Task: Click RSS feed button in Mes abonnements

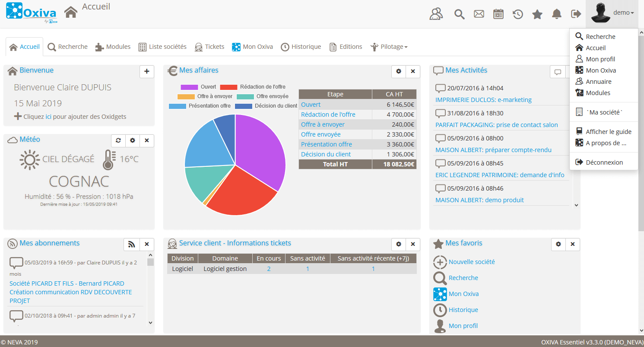Action: coord(132,244)
